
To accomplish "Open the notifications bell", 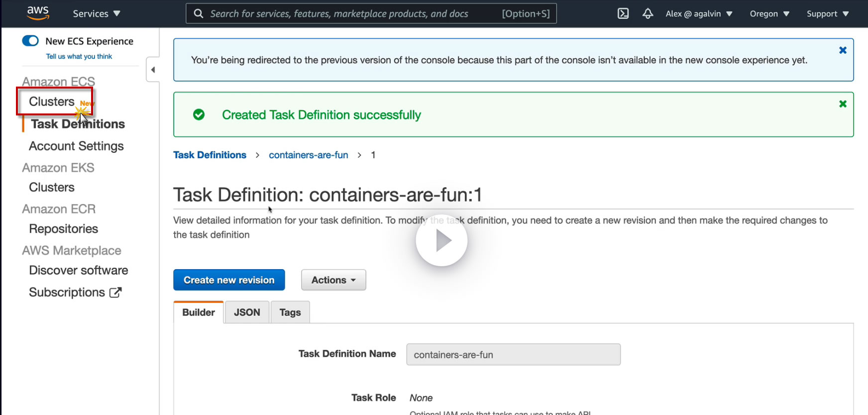I will pyautogui.click(x=648, y=13).
